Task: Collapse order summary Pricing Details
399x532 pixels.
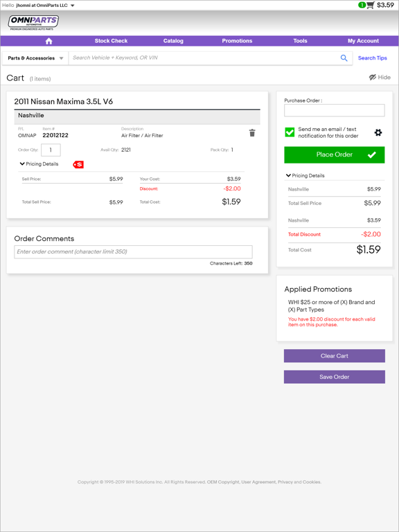Action: click(305, 175)
